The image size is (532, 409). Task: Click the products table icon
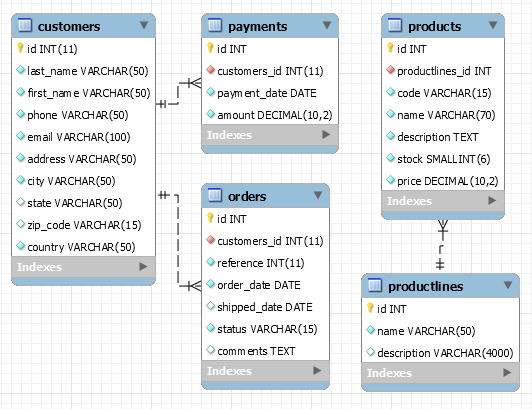click(395, 25)
